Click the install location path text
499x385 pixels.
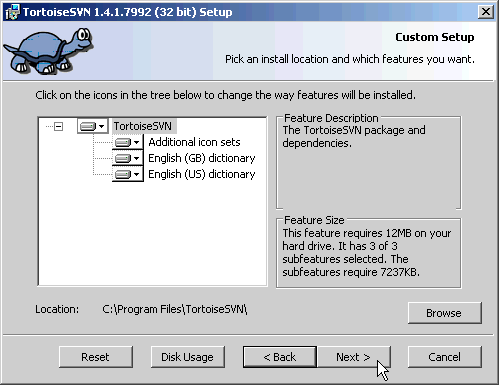pos(175,309)
